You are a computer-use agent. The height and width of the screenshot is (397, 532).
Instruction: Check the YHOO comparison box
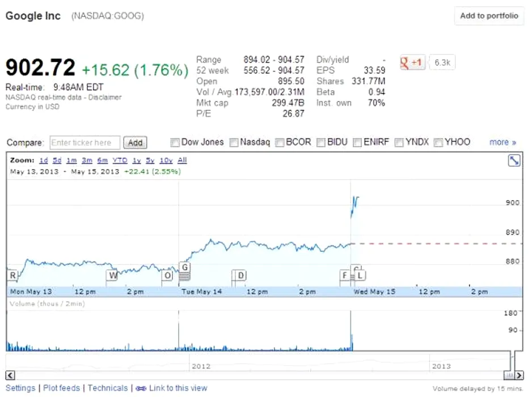pos(438,142)
